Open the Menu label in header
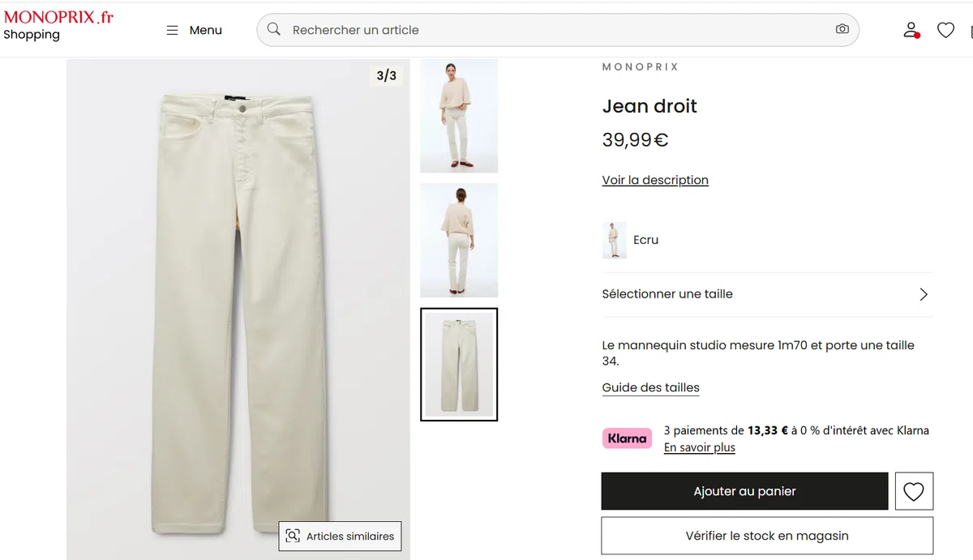The height and width of the screenshot is (560, 973). [x=205, y=30]
